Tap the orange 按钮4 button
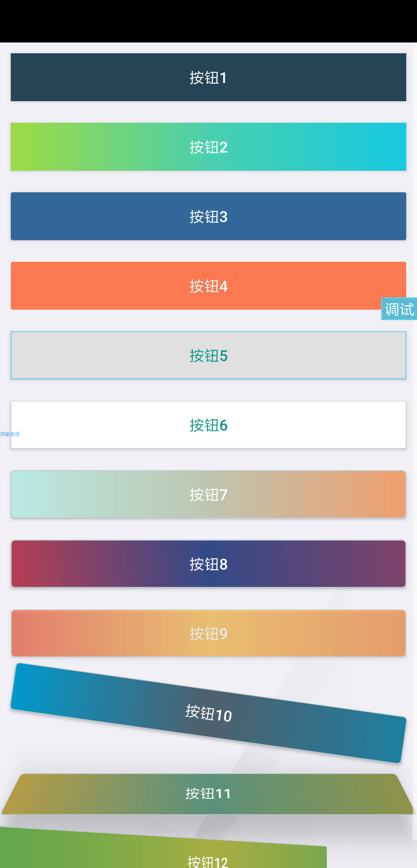Image resolution: width=417 pixels, height=868 pixels. 208,286
